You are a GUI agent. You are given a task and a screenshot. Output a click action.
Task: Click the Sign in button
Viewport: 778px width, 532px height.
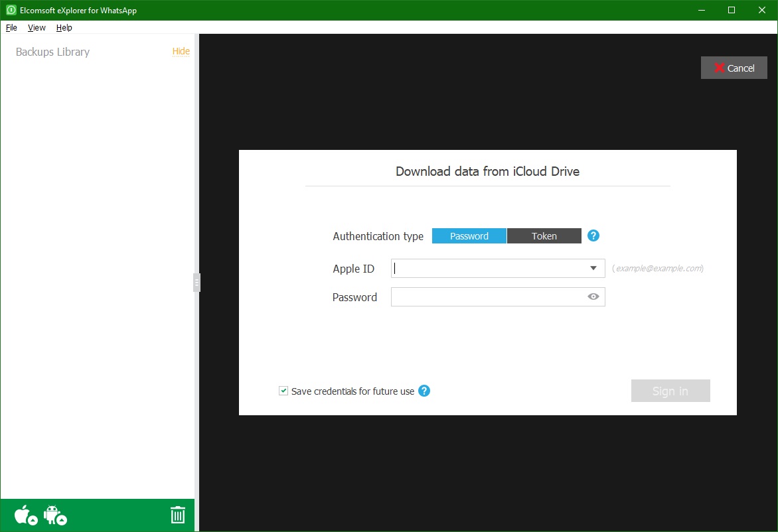coord(670,391)
